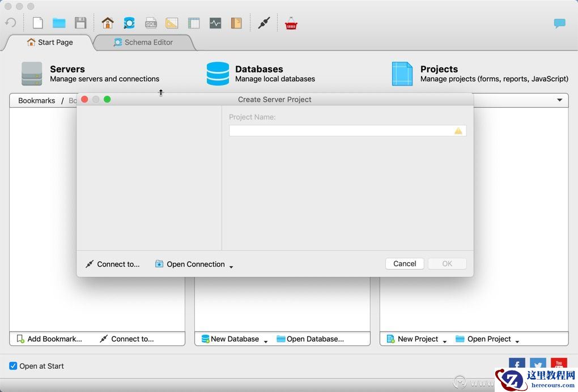Create a new file with the blank page icon
This screenshot has height=392, width=578.
[x=37, y=23]
